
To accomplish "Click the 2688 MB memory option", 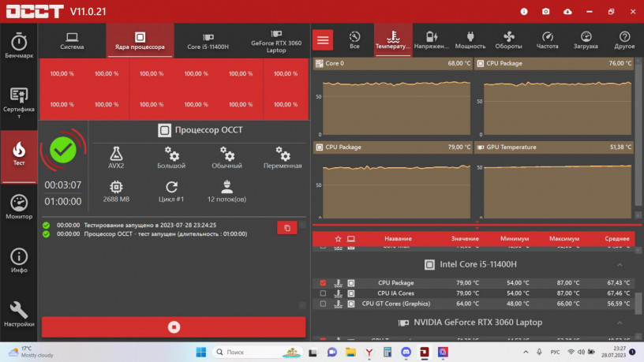I will click(116, 192).
